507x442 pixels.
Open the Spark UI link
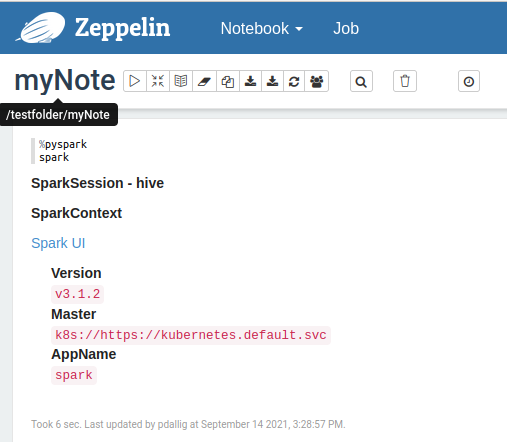pos(58,243)
